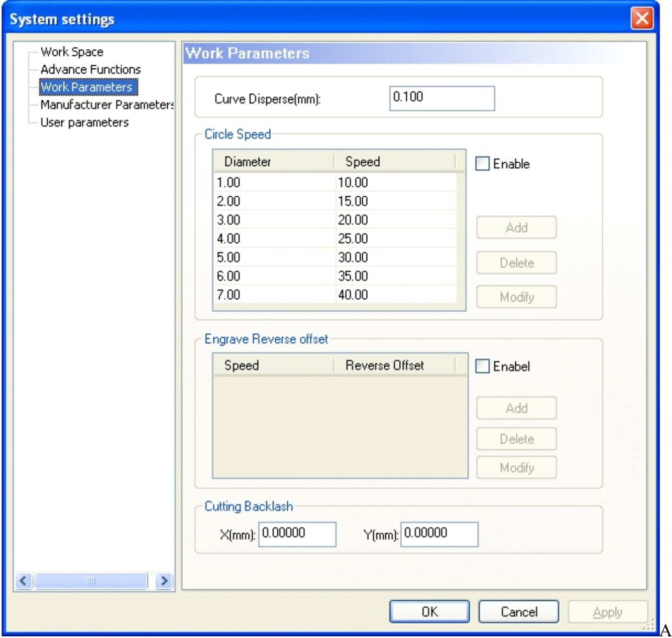This screenshot has height=638, width=672.
Task: Click the sidebar left scroll arrow
Action: point(23,580)
